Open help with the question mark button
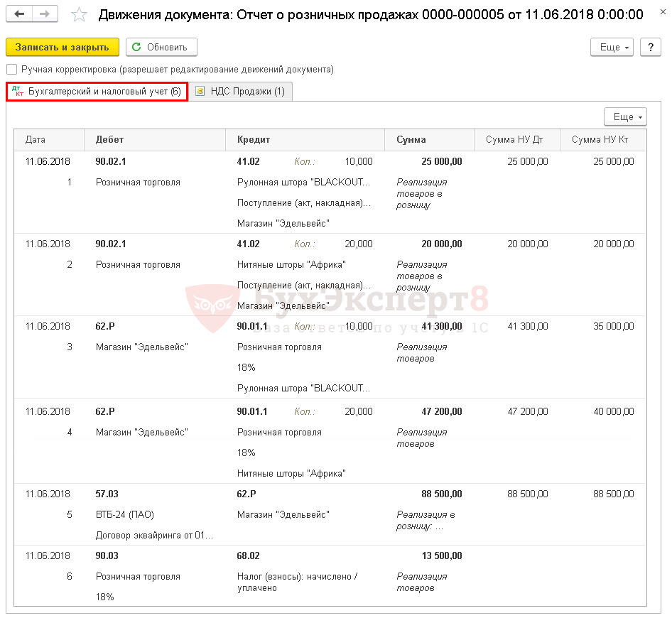672x618 pixels. pyautogui.click(x=650, y=47)
